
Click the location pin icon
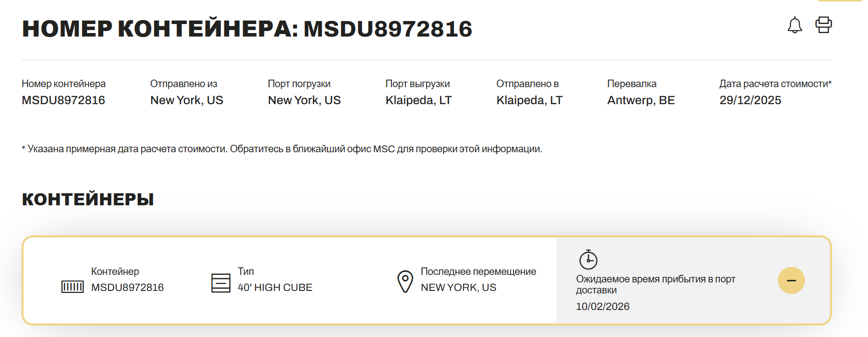[x=405, y=281]
